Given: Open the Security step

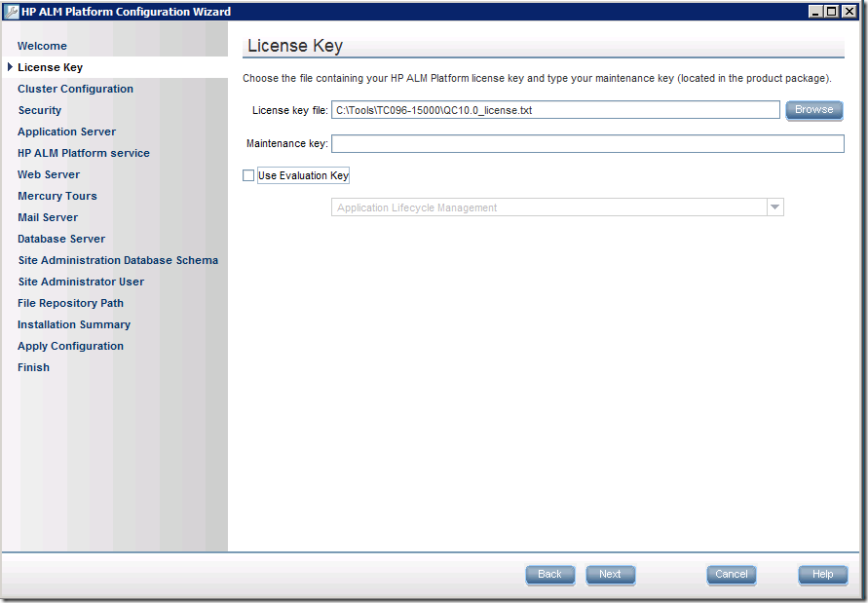Looking at the screenshot, I should (40, 110).
